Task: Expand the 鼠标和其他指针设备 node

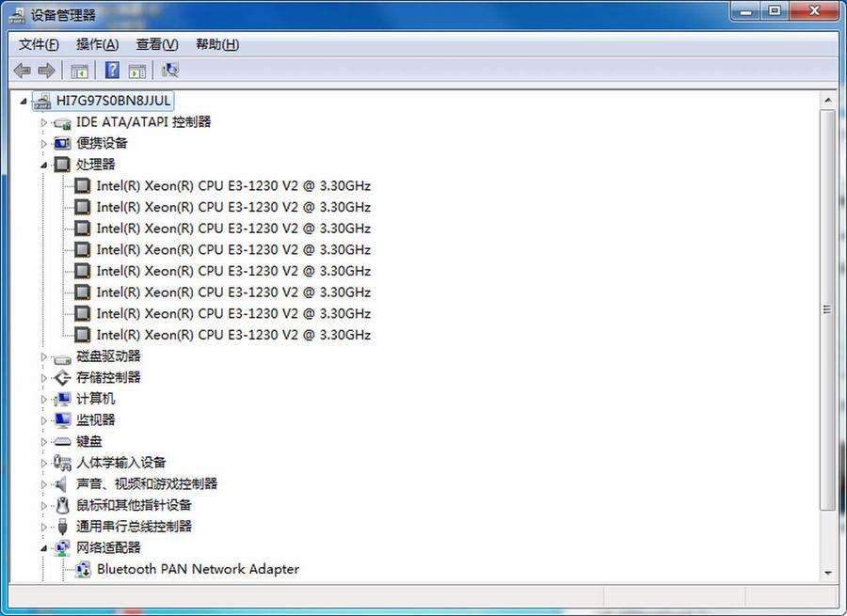Action: coord(44,505)
